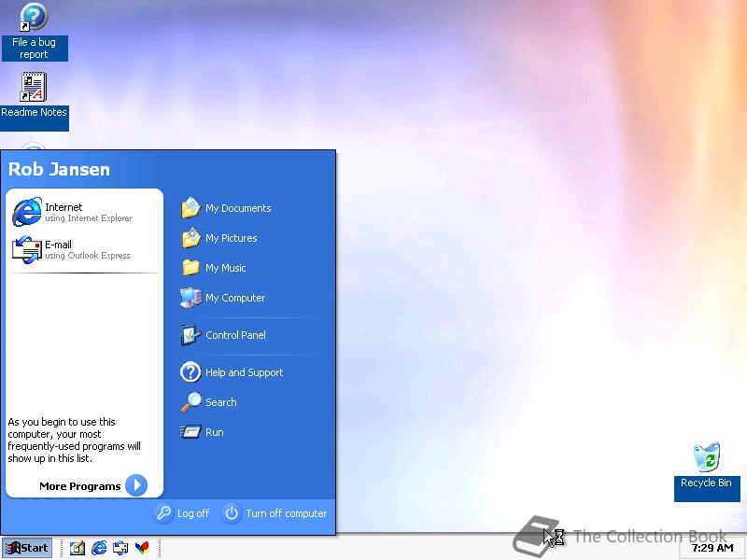Image resolution: width=747 pixels, height=560 pixels.
Task: Open the Search magnifier icon
Action: pyautogui.click(x=191, y=402)
